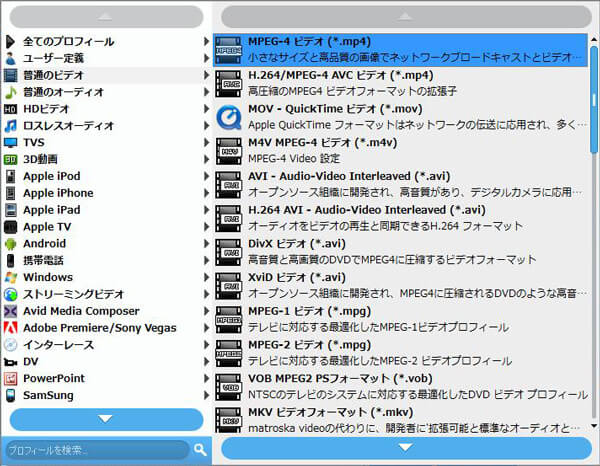Click the Apple iPod device icon
The height and width of the screenshot is (466, 600).
coord(10,176)
